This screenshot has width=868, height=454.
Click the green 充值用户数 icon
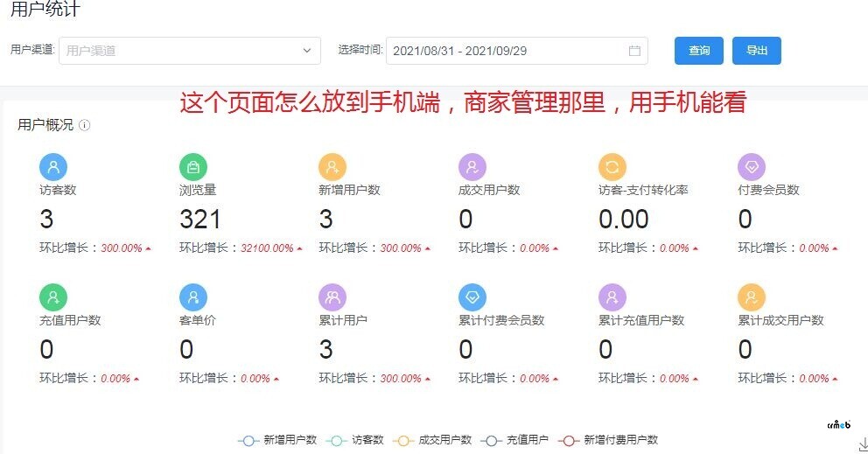pyautogui.click(x=53, y=297)
